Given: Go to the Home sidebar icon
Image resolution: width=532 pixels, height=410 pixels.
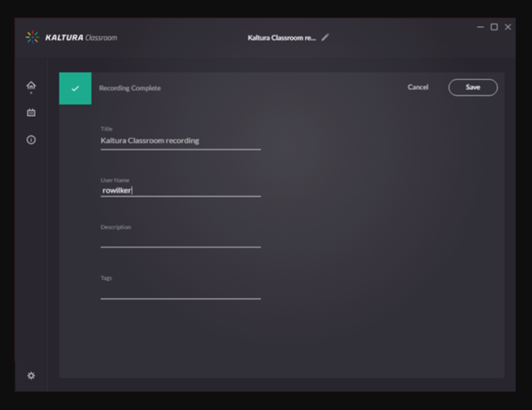Looking at the screenshot, I should pos(31,85).
